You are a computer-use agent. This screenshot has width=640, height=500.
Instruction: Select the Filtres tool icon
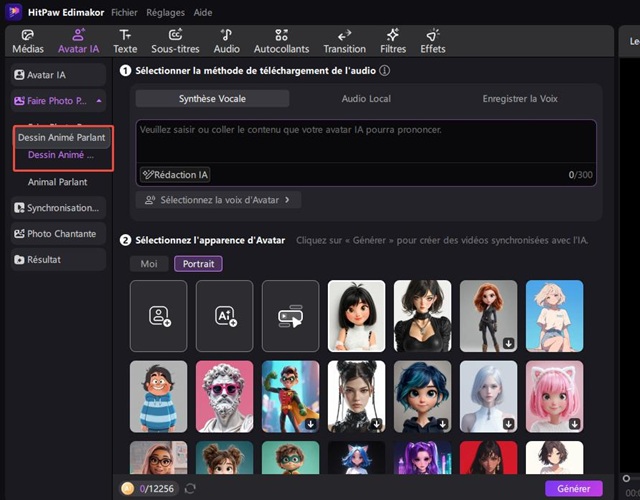click(x=394, y=41)
